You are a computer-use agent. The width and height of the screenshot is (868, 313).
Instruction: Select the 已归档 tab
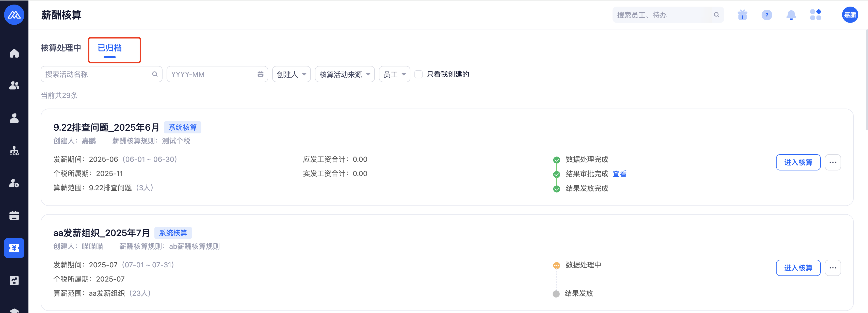pyautogui.click(x=110, y=48)
